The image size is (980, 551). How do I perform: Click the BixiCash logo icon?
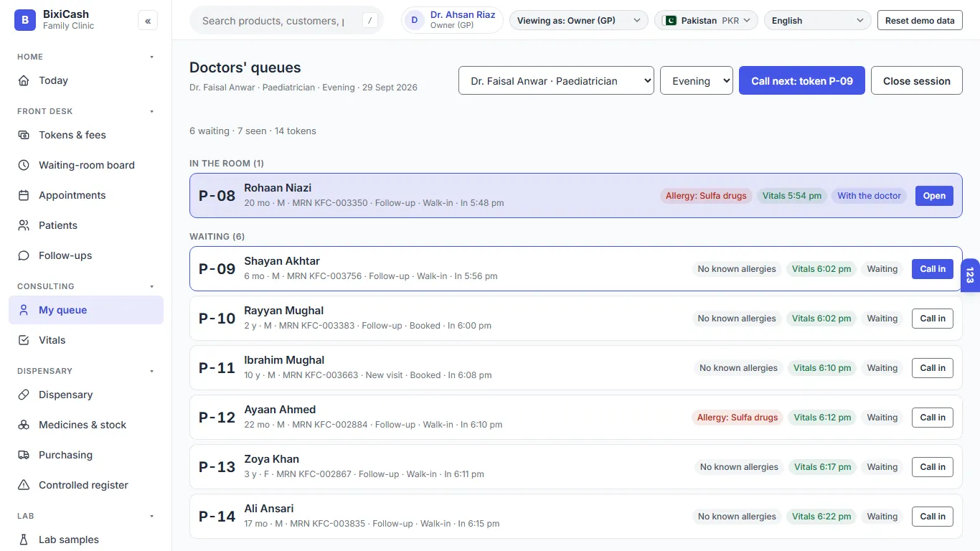pos(24,20)
